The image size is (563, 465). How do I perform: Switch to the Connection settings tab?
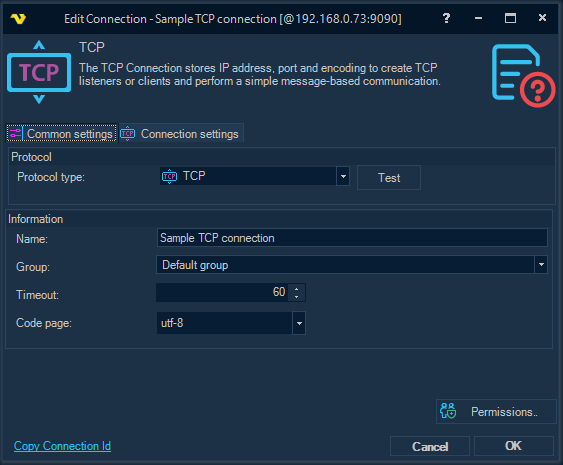point(181,134)
